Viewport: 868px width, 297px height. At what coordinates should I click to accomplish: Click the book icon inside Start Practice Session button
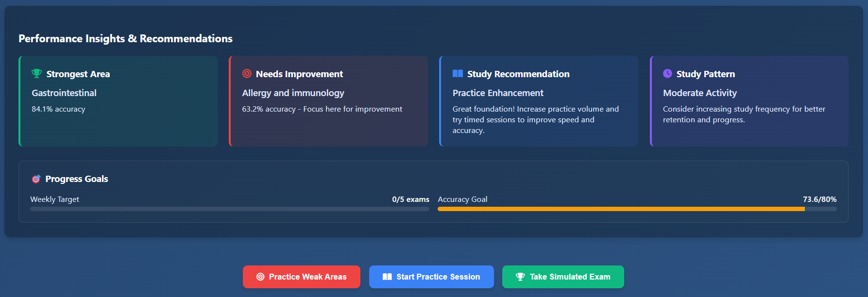[x=387, y=277]
